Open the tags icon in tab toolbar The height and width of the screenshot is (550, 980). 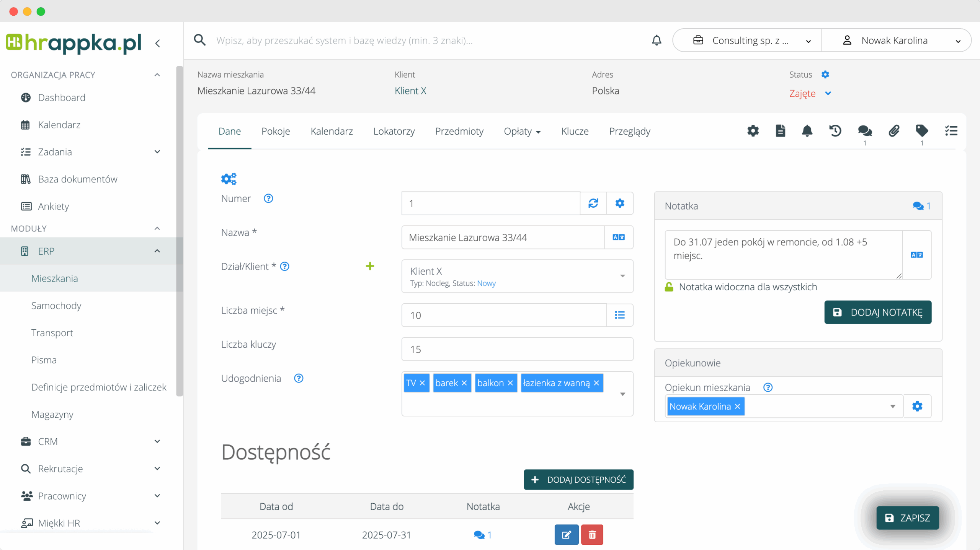pyautogui.click(x=921, y=131)
